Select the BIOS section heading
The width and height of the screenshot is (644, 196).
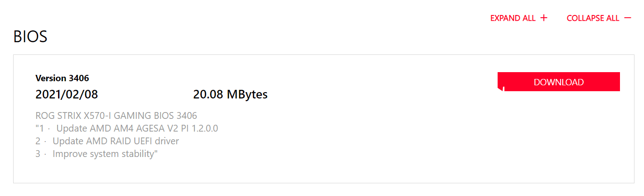click(30, 37)
